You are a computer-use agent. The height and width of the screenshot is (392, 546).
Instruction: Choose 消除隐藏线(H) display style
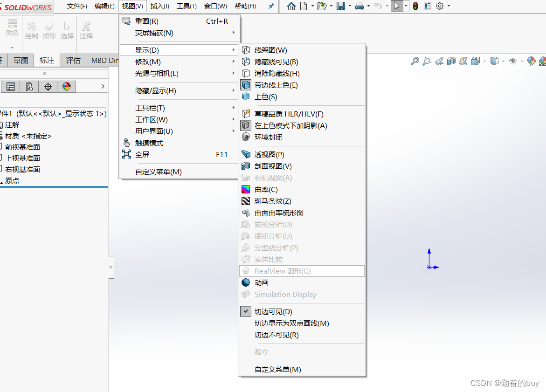tap(302, 74)
